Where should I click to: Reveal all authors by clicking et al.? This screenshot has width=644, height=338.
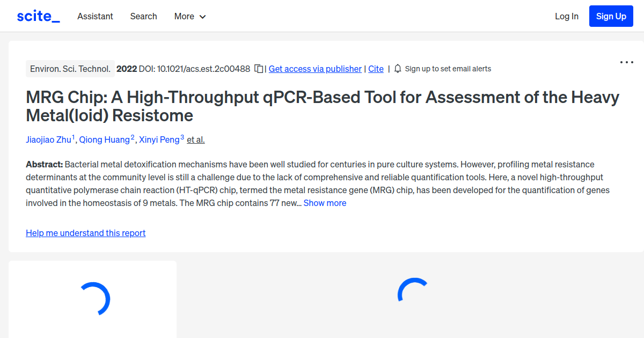point(195,139)
